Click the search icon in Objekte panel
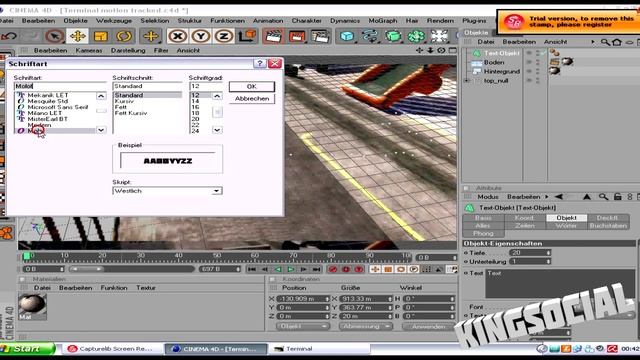 point(605,42)
